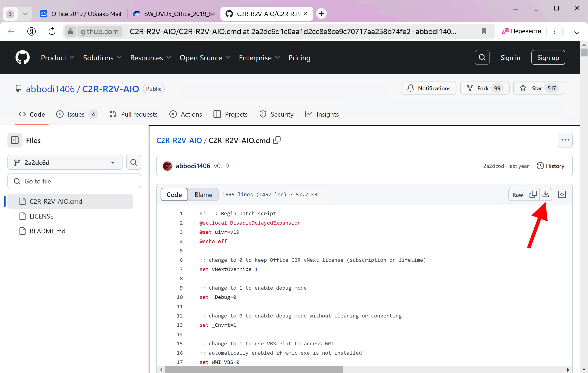Fork the repository button
The height and width of the screenshot is (373, 588).
pyautogui.click(x=485, y=88)
